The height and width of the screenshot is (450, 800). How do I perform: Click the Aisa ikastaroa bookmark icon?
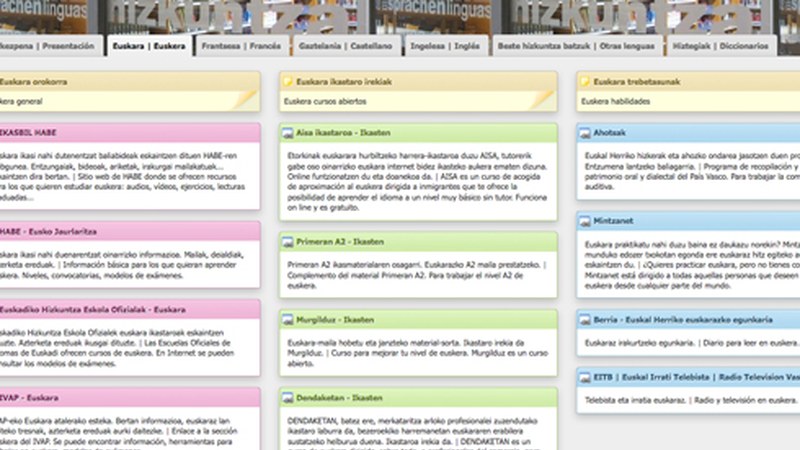[288, 133]
